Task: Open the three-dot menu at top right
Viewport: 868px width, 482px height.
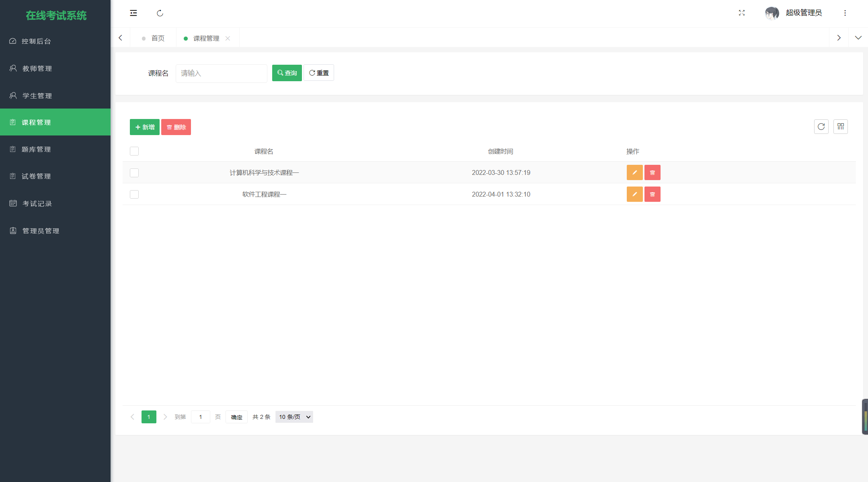Action: (x=845, y=13)
